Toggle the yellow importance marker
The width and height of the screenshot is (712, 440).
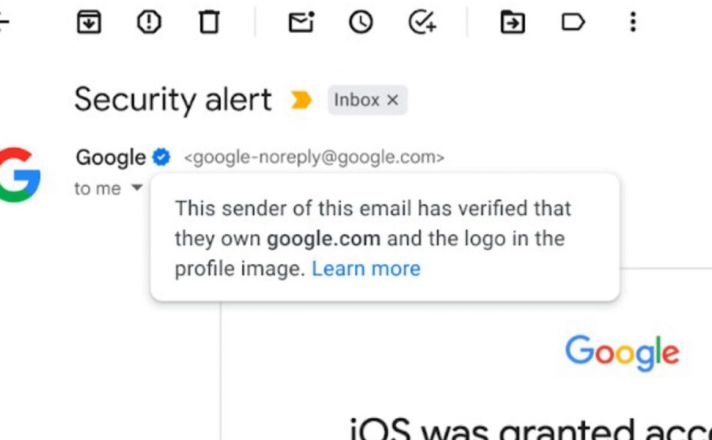(301, 100)
